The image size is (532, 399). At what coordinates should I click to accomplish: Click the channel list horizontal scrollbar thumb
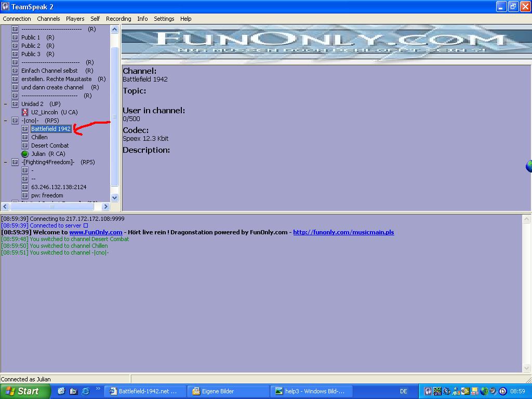[x=52, y=206]
